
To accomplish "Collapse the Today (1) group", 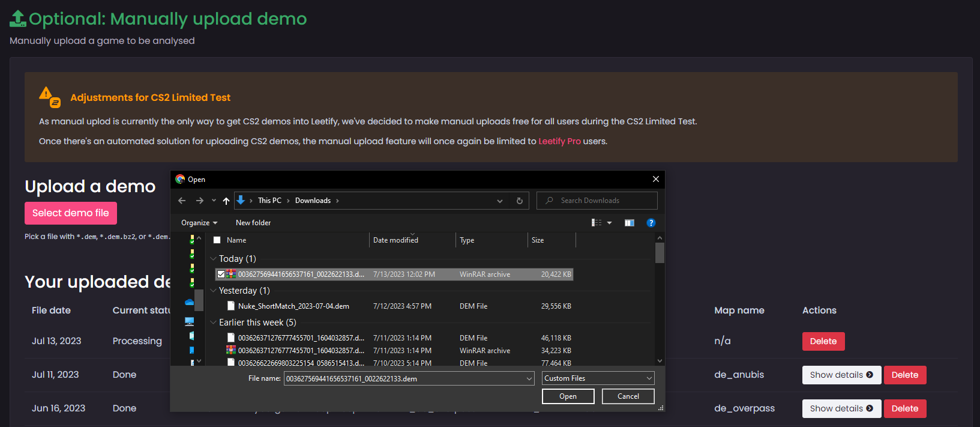I will coord(213,259).
